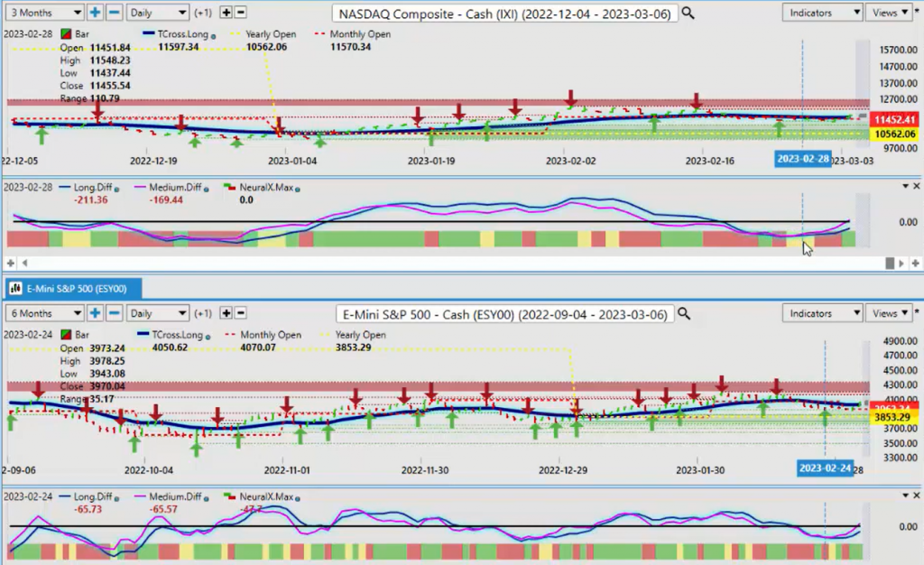Open the E-Mini Daily interval dropdown
Screen dimensions: 924x565
156,312
